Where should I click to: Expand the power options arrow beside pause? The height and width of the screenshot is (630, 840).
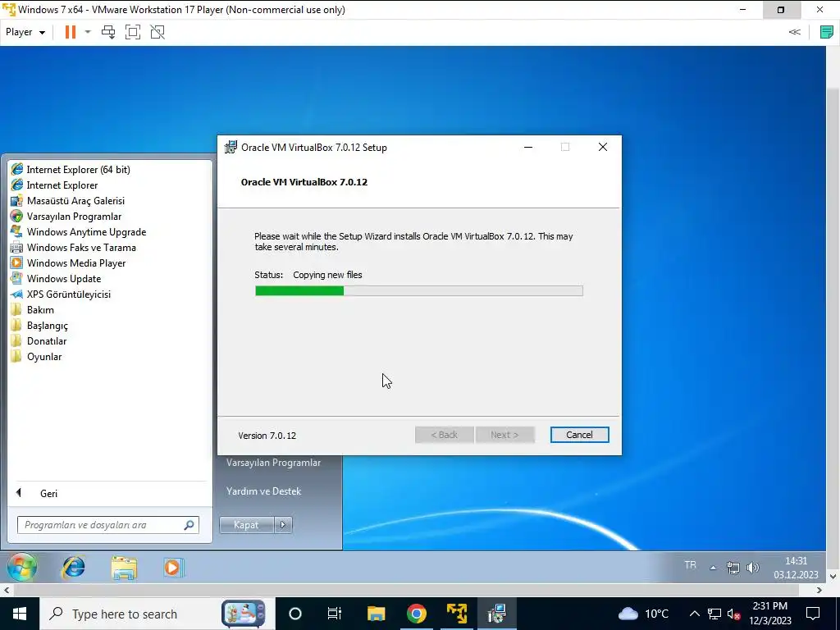(x=88, y=32)
